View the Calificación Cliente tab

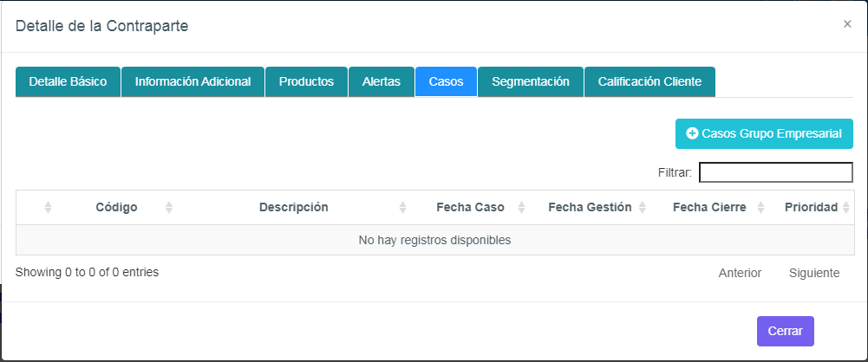[649, 82]
